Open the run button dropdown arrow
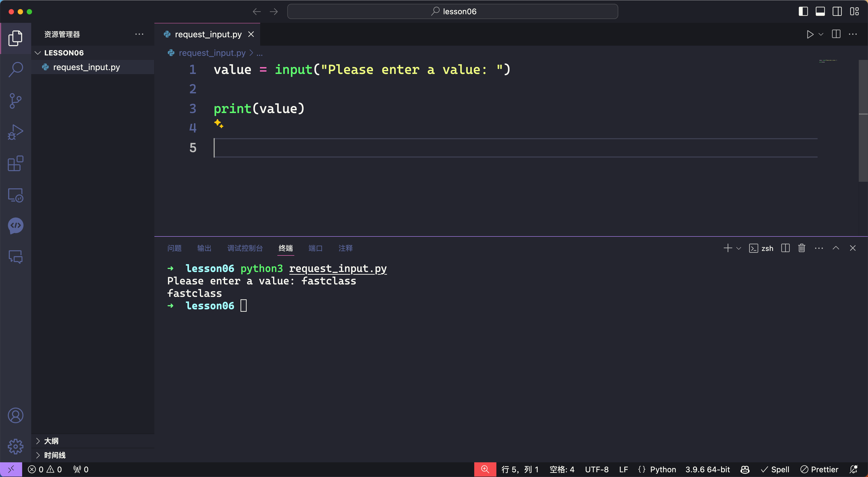Viewport: 868px width, 477px height. (x=821, y=34)
